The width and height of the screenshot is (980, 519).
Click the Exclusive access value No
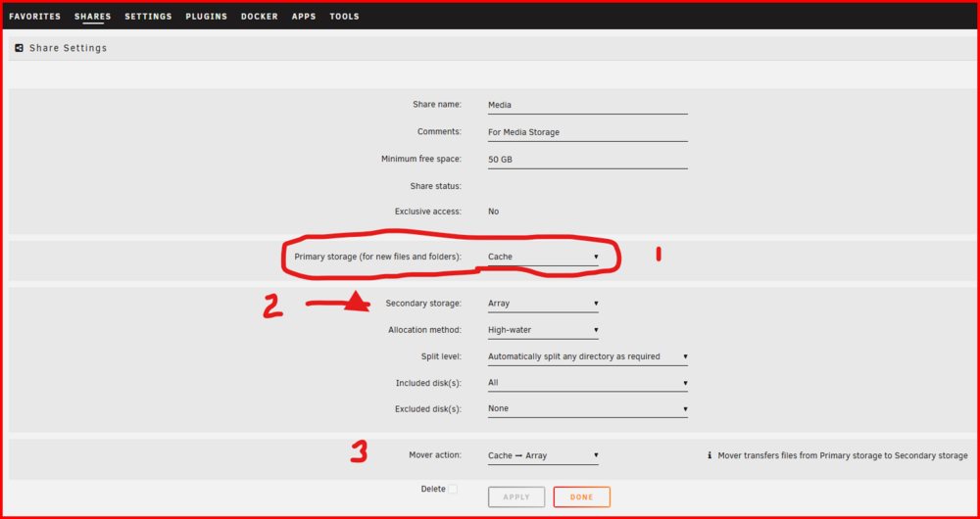(x=494, y=212)
